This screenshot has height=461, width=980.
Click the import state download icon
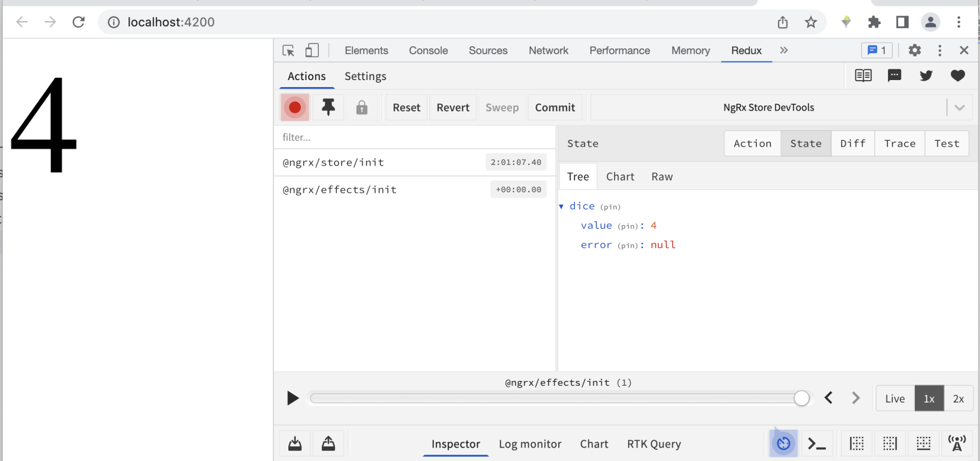pos(295,444)
